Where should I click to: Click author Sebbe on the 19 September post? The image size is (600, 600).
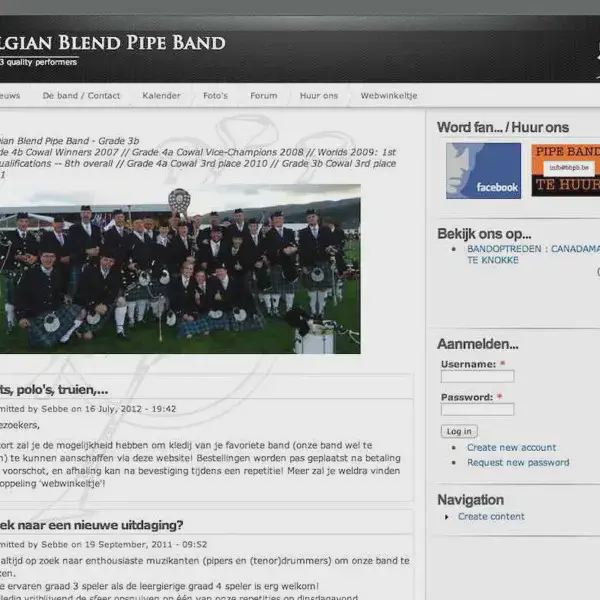pyautogui.click(x=54, y=544)
